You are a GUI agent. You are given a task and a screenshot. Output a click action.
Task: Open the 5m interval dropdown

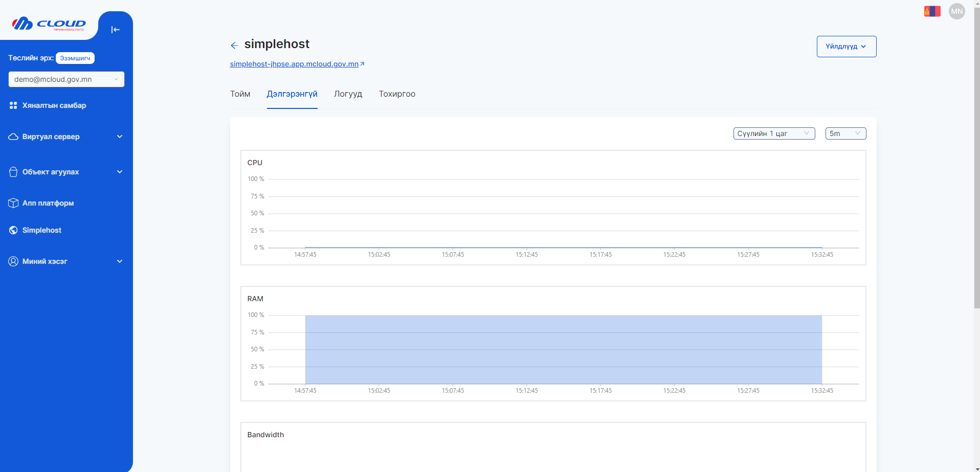845,133
